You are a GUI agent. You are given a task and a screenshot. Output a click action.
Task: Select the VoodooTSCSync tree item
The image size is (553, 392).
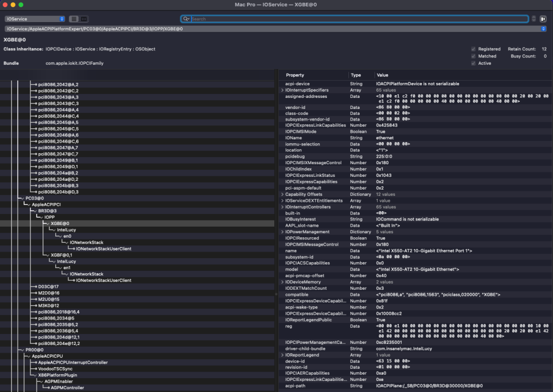pyautogui.click(x=55, y=369)
